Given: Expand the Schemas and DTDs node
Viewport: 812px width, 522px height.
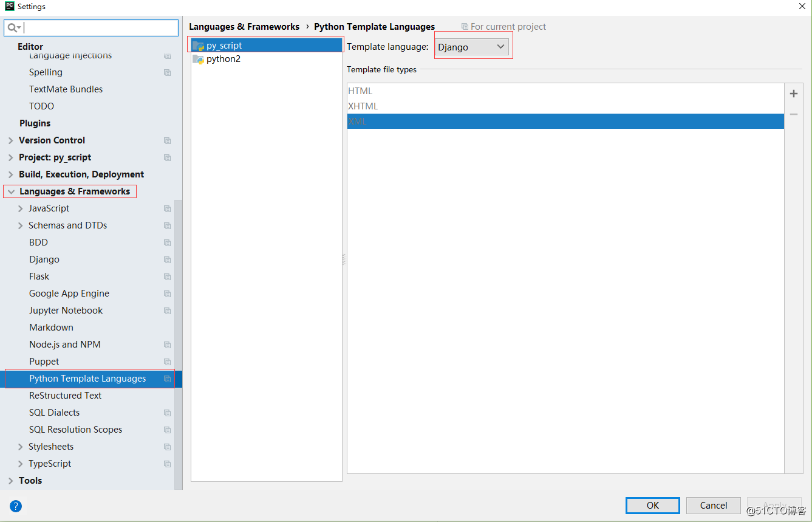Looking at the screenshot, I should click(21, 225).
